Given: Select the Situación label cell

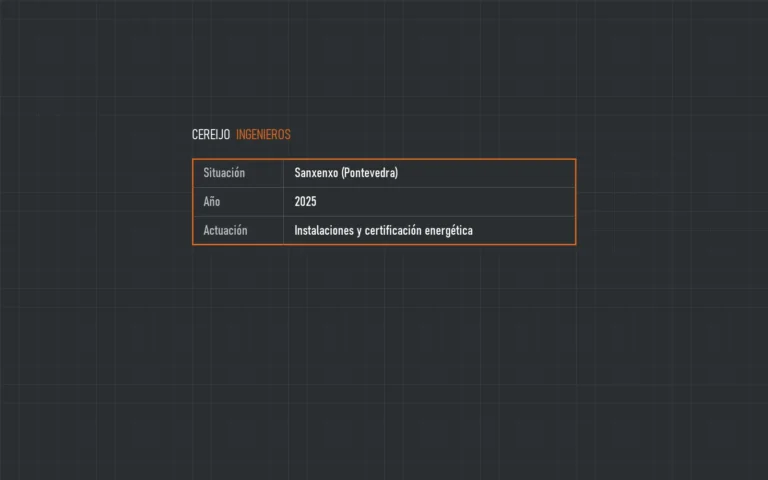Looking at the screenshot, I should click(238, 173).
